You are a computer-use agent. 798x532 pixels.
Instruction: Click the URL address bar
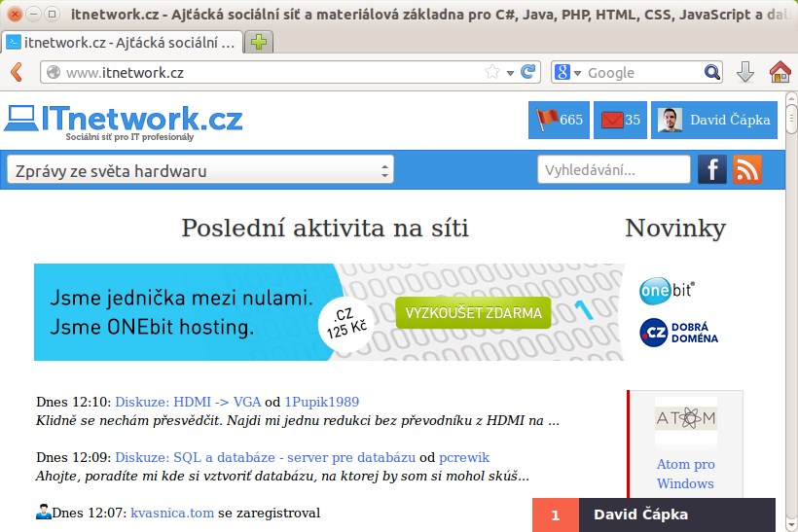tap(290, 72)
